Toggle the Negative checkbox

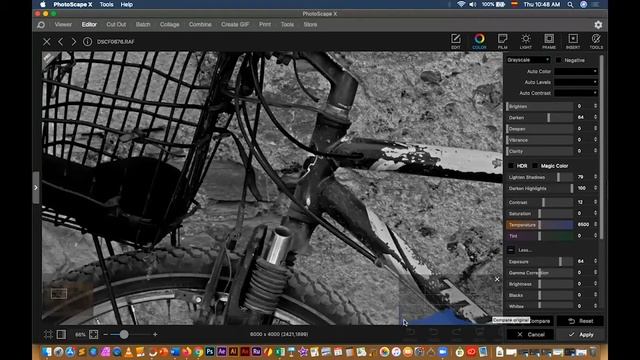(558, 60)
